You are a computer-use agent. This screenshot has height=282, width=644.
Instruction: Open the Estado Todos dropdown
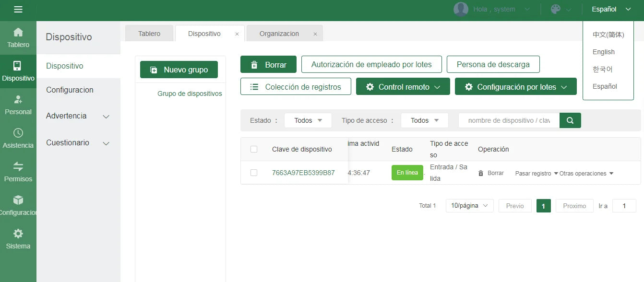pyautogui.click(x=308, y=120)
